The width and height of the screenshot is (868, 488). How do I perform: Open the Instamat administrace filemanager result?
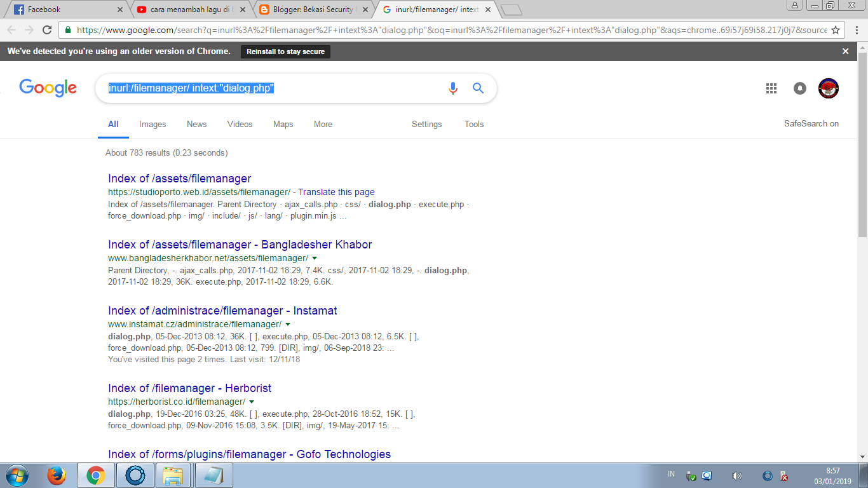[x=222, y=311]
